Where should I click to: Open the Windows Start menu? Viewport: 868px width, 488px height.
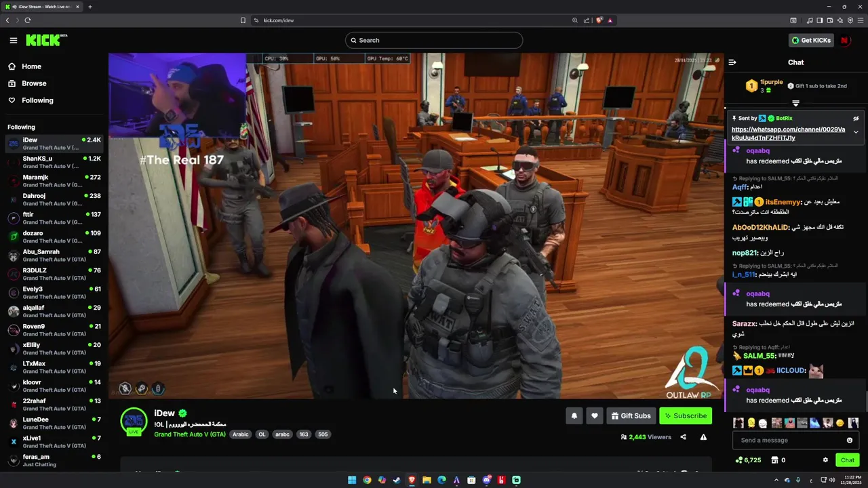point(352,480)
